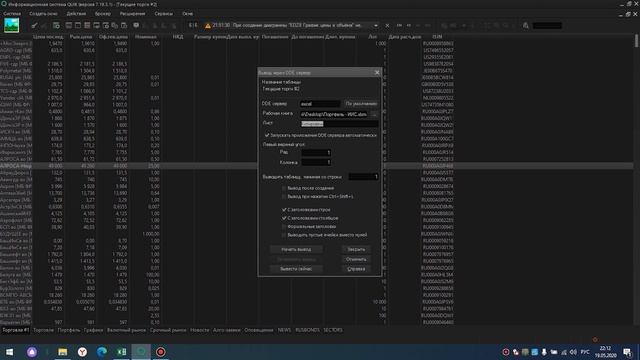Switch to the 'Оповещения' tab
The image size is (640, 360).
259,330
